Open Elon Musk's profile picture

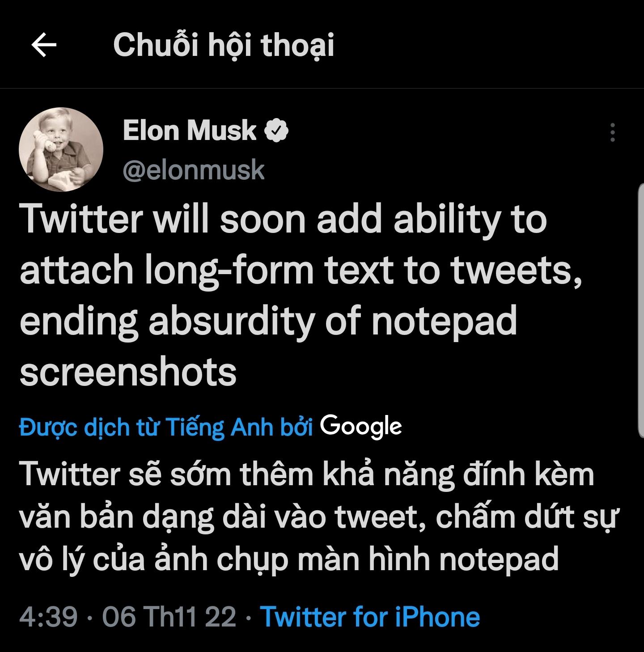pos(61,150)
